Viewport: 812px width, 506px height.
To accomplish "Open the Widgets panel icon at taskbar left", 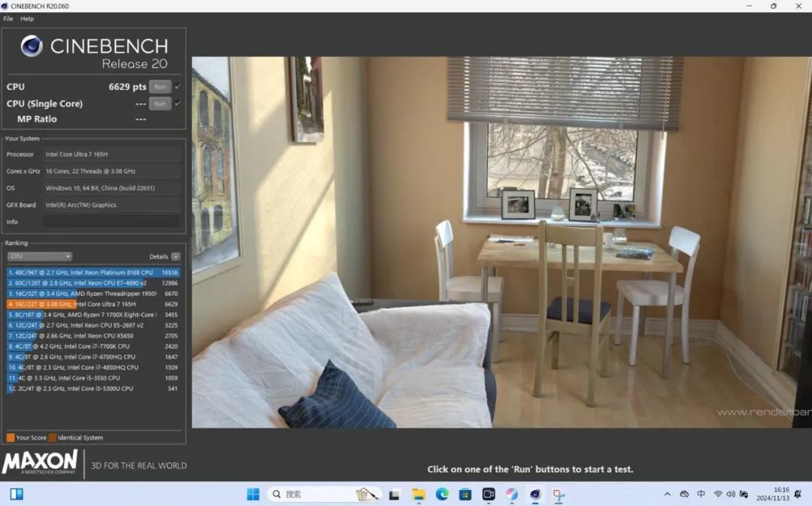I will coord(17,494).
